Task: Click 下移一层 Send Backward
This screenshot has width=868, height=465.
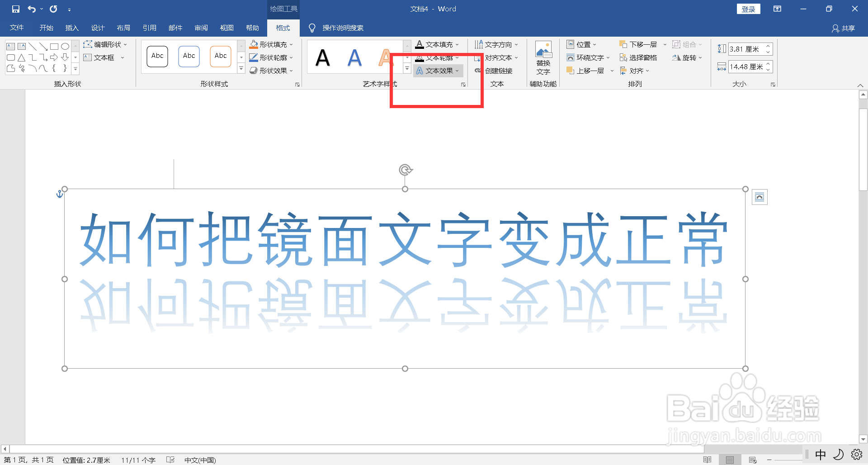Action: [x=638, y=44]
